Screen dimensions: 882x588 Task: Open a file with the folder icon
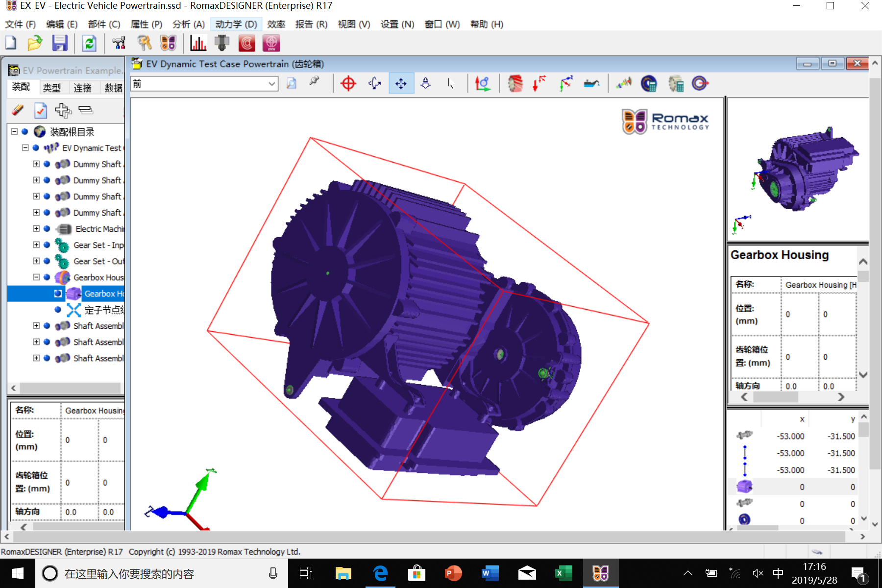(35, 44)
